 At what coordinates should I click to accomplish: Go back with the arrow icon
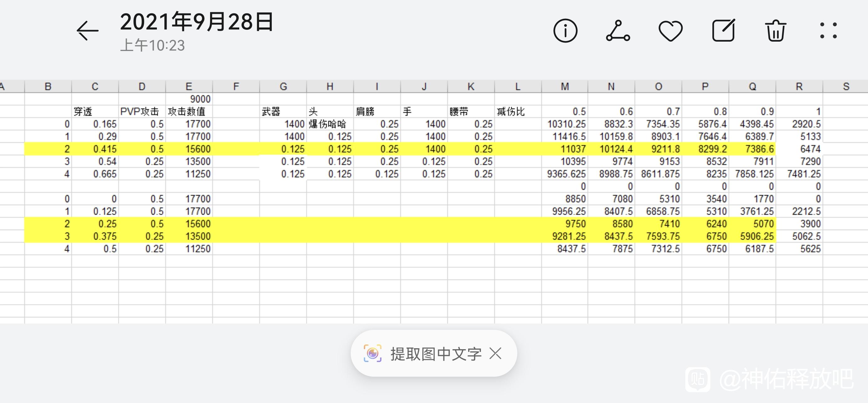88,31
